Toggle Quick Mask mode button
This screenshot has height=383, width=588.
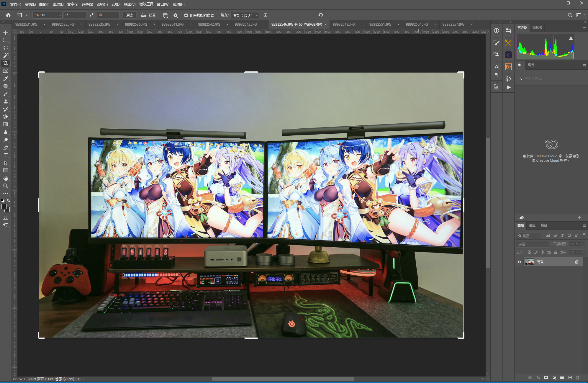pos(6,218)
